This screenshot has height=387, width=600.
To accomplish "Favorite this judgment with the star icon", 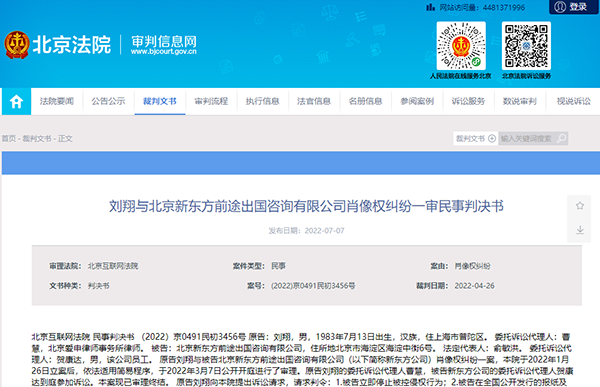I will point(580,206).
